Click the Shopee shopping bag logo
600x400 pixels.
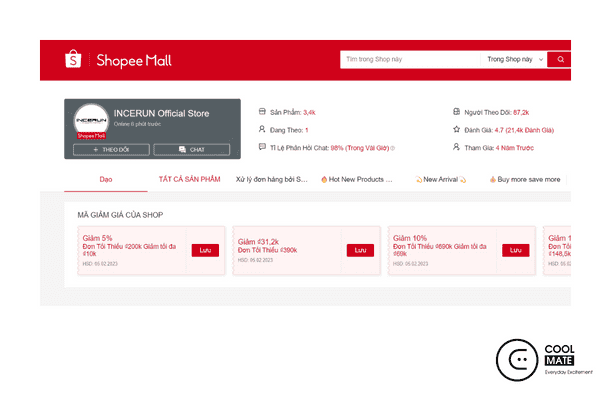[x=73, y=60]
